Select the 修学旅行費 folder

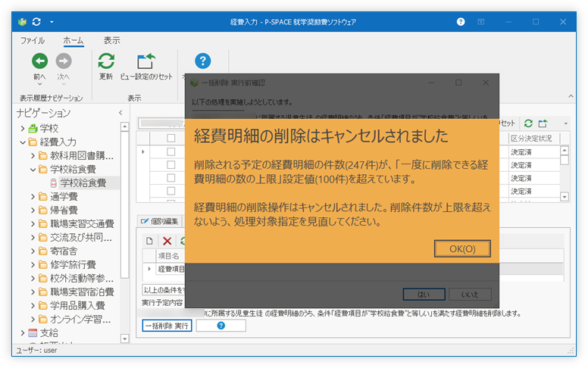(73, 264)
